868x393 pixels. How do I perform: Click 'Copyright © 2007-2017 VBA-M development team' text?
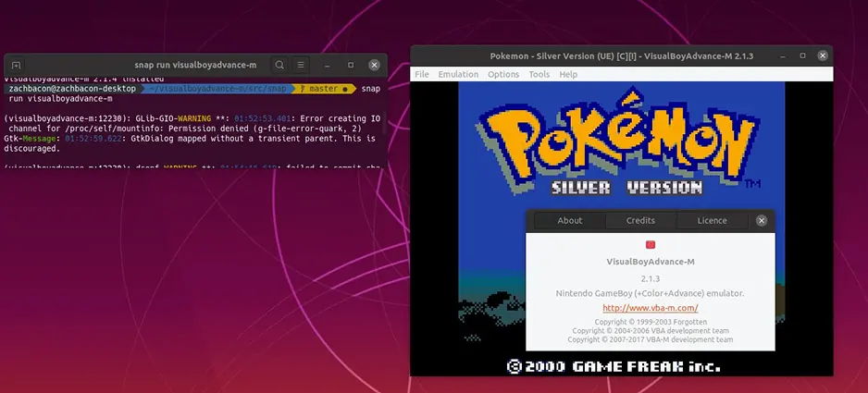pos(651,339)
